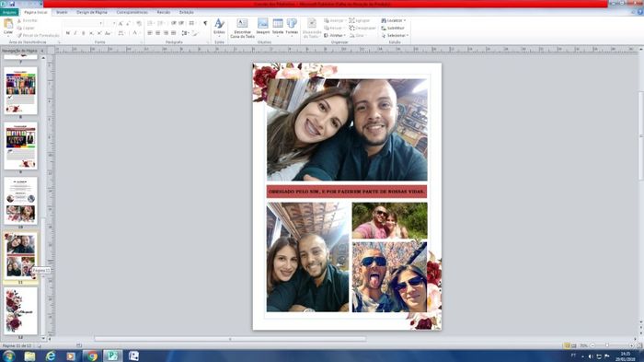This screenshot has width=644, height=362.
Task: Click the increase font size icon
Action: [121, 23]
